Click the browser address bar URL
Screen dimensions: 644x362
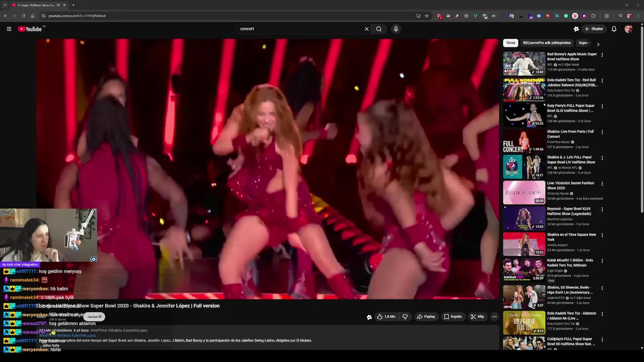[x=77, y=16]
